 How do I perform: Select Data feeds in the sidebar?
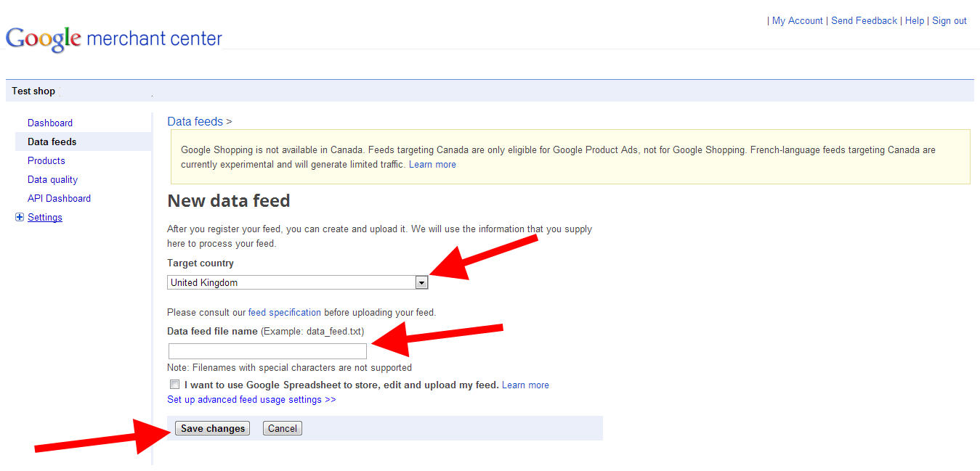[x=52, y=142]
